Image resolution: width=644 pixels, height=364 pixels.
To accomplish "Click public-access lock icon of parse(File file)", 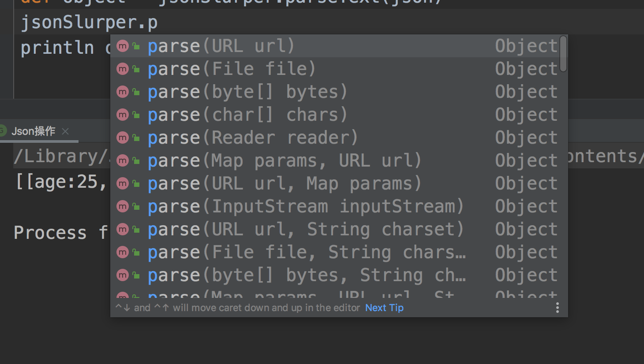I will tap(136, 69).
